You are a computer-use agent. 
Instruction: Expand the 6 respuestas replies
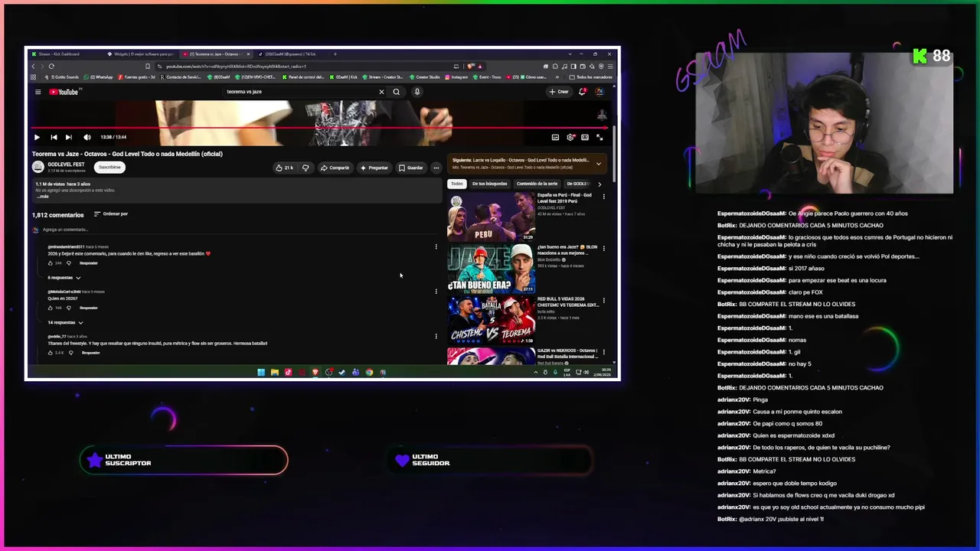pos(64,278)
